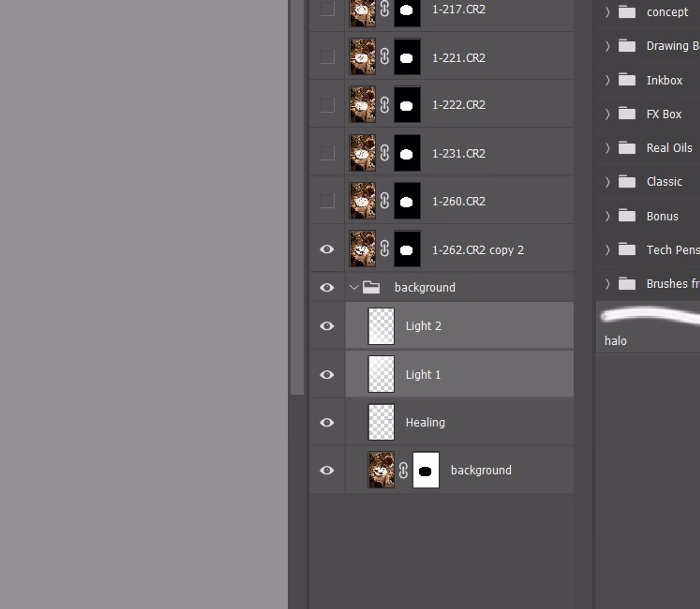Expand the Real Oils brush folder

[608, 148]
